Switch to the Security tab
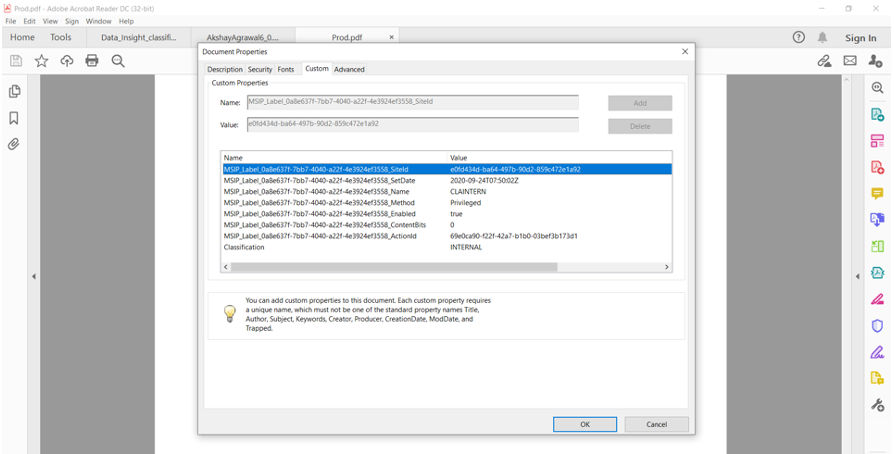This screenshot has width=894, height=454. click(259, 69)
